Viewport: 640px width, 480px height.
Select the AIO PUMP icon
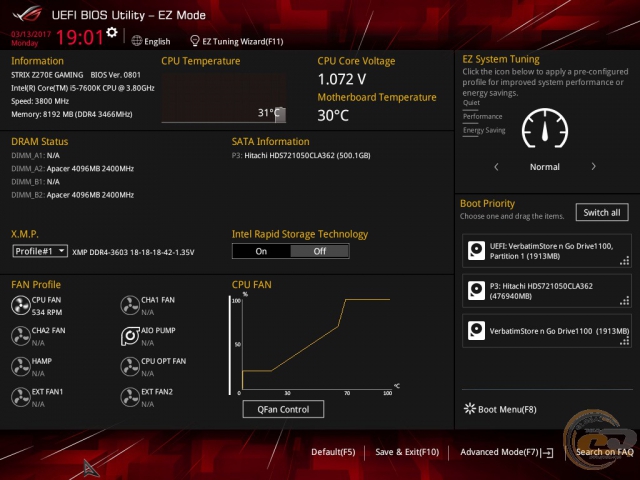(x=130, y=336)
